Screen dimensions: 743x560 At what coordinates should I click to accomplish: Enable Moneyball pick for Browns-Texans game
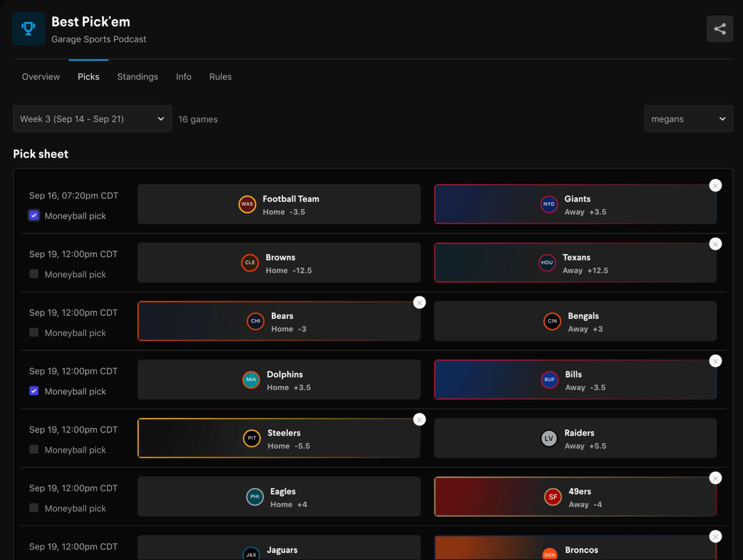[x=34, y=274]
